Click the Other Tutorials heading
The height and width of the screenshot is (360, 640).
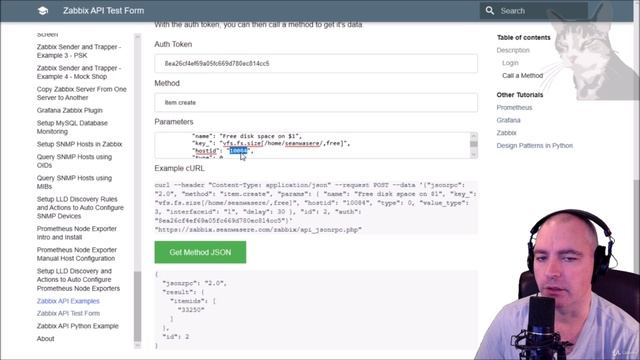coord(520,95)
